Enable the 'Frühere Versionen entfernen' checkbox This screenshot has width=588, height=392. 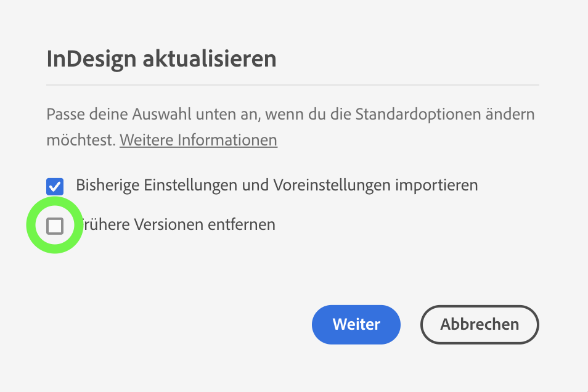(55, 226)
